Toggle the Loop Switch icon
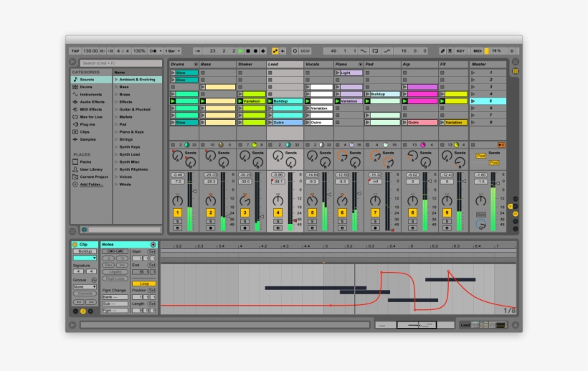The width and height of the screenshot is (588, 371). [x=375, y=51]
